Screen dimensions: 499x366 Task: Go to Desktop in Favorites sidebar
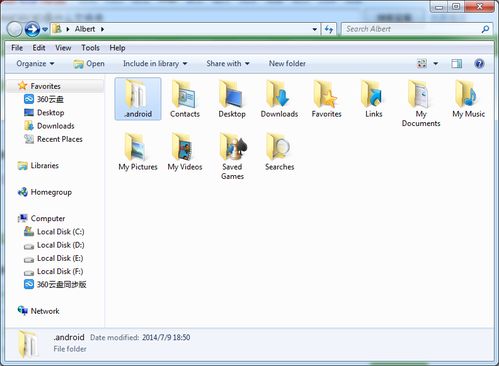point(44,112)
